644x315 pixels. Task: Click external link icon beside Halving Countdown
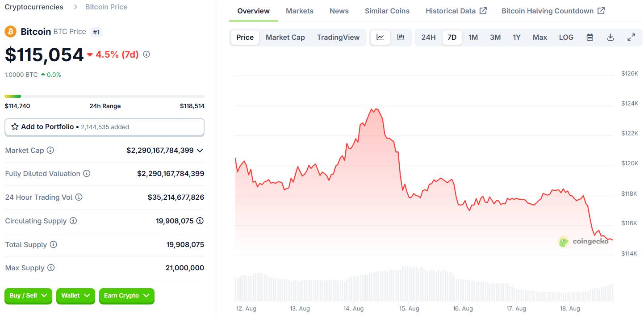[x=601, y=11]
